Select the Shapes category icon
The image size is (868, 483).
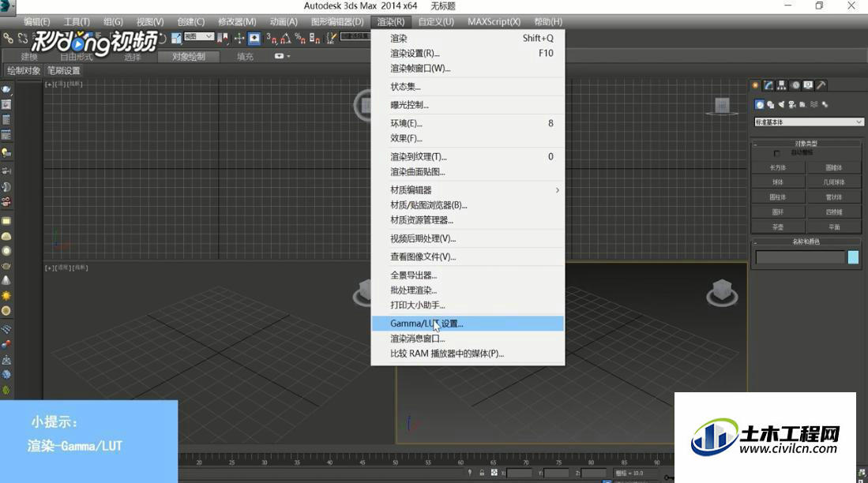coord(771,104)
